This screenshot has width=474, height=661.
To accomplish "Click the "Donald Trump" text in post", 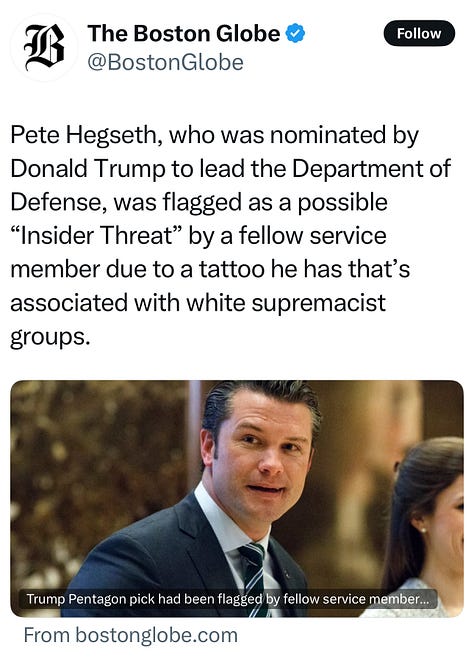I will (88, 169).
